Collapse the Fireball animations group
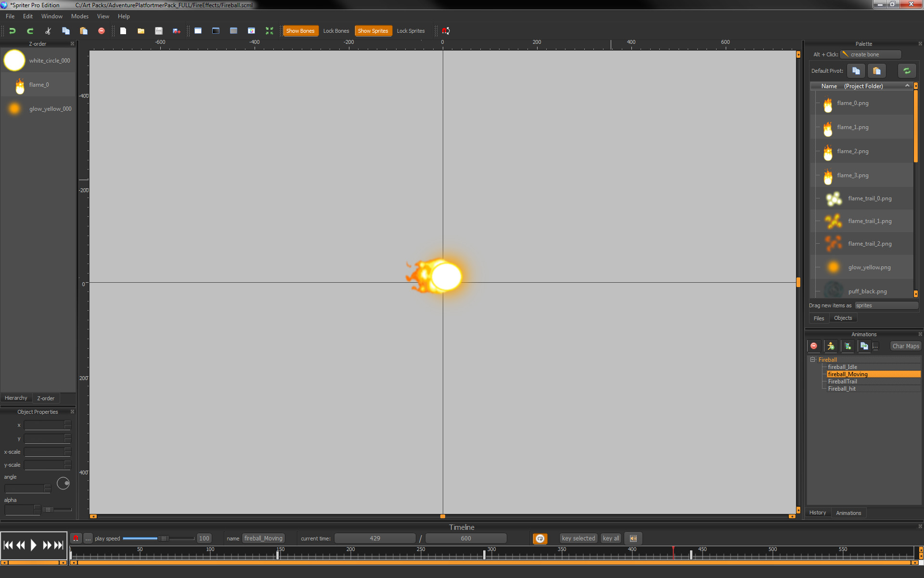The height and width of the screenshot is (578, 924). click(812, 359)
